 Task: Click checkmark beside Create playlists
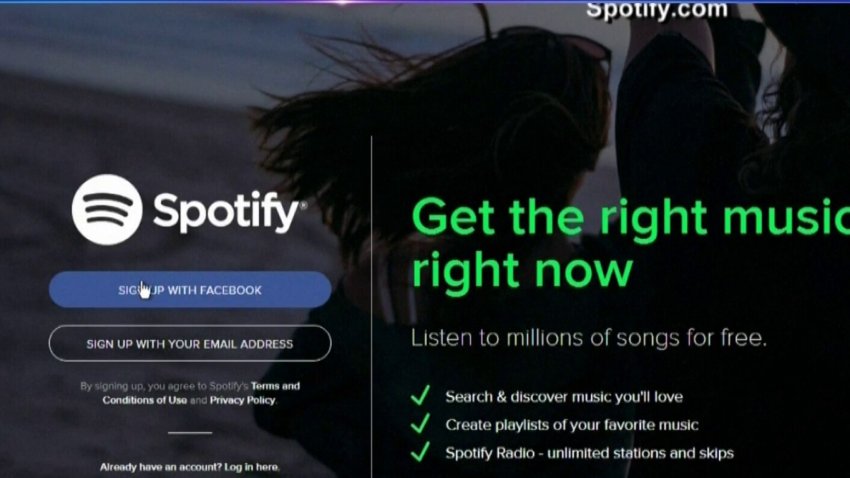click(421, 423)
